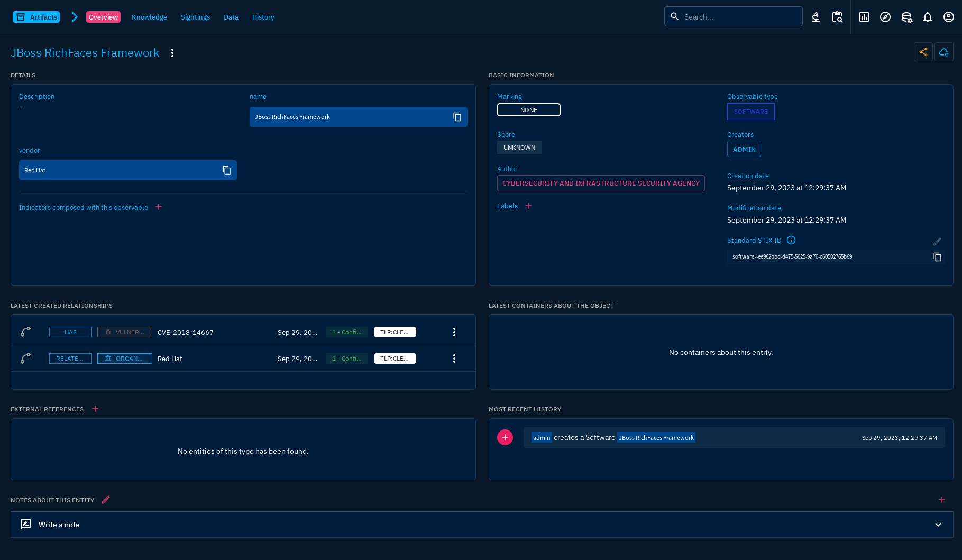Click the search input field
This screenshot has height=560, width=962.
738,16
